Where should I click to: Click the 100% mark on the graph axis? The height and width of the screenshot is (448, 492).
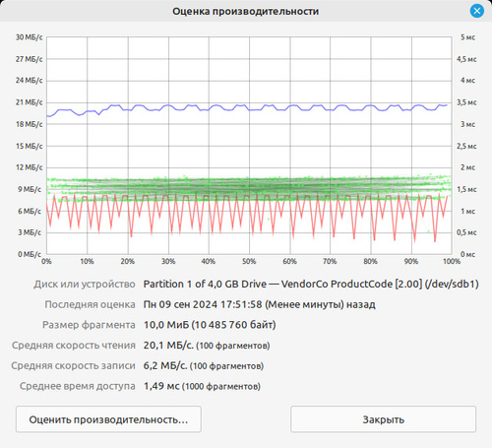(452, 261)
